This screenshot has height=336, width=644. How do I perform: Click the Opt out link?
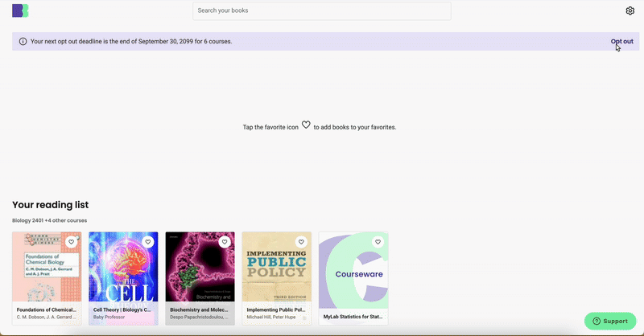pyautogui.click(x=621, y=41)
